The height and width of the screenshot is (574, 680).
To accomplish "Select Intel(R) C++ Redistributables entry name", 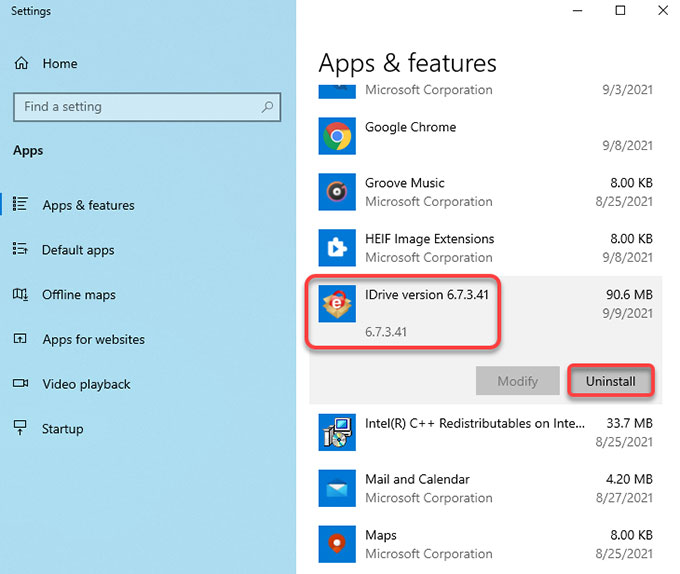I will tap(475, 423).
